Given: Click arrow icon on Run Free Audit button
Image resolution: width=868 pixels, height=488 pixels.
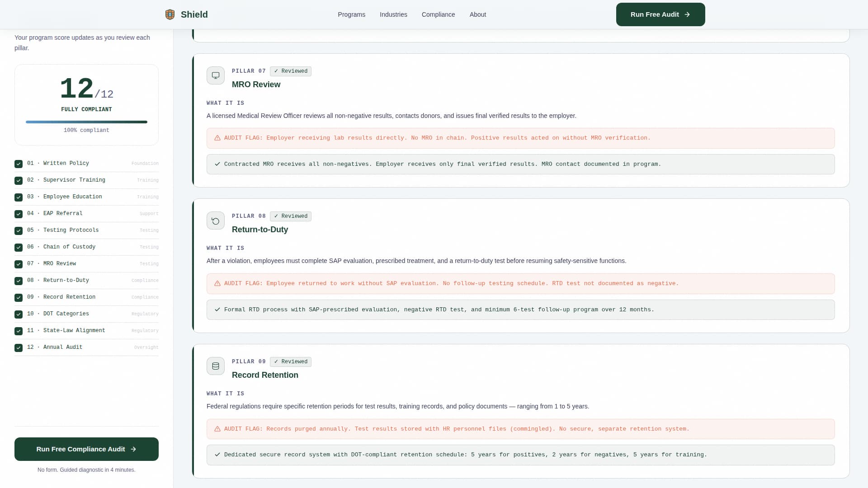Looking at the screenshot, I should 687,14.
